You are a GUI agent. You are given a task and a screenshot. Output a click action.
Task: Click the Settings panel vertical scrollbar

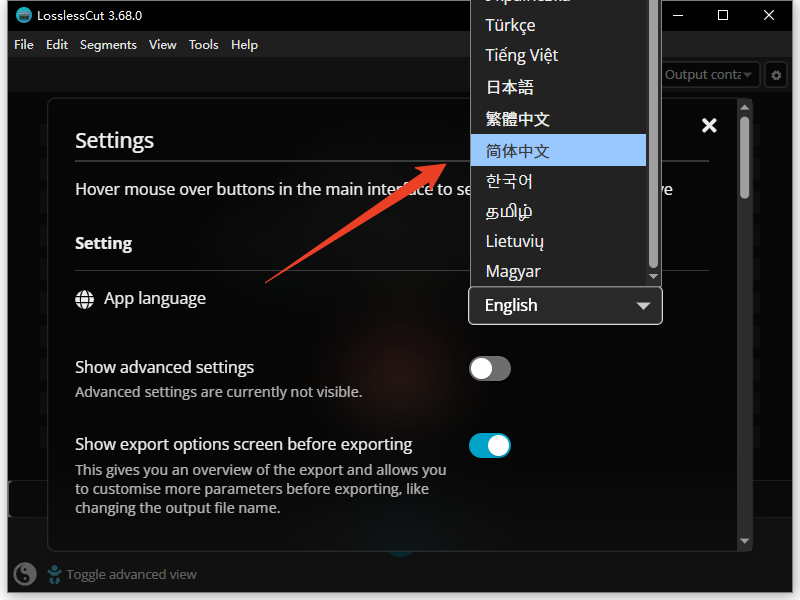744,158
